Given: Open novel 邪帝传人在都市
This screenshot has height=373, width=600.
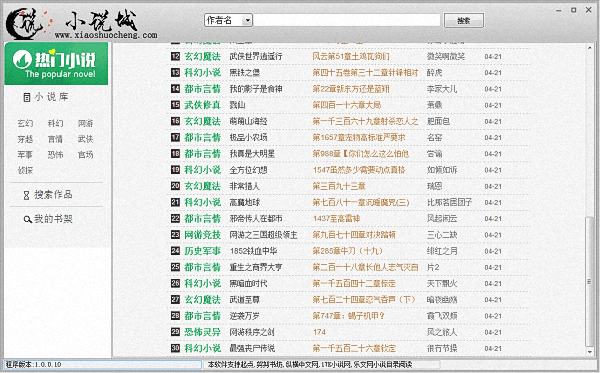Looking at the screenshot, I should [x=256, y=218].
